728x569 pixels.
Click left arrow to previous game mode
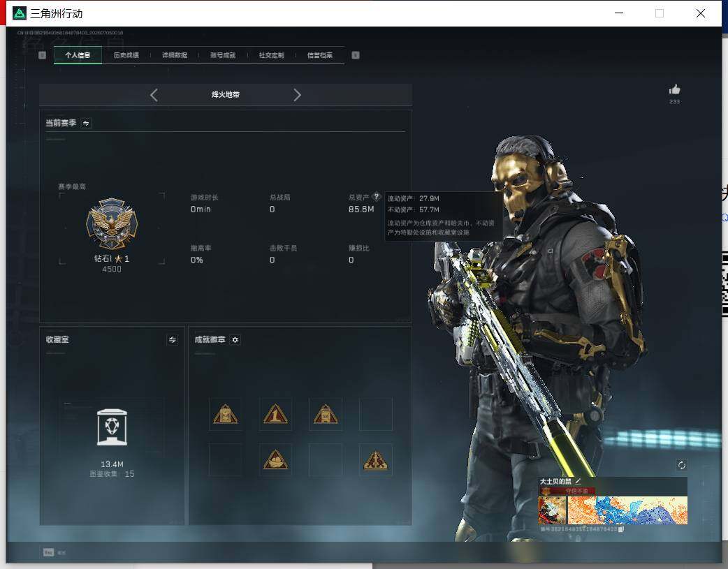pos(154,95)
